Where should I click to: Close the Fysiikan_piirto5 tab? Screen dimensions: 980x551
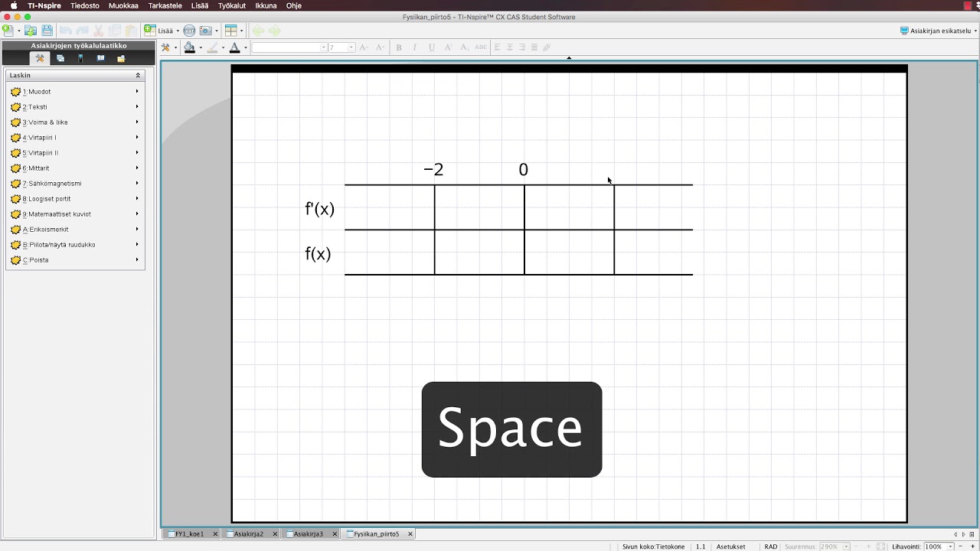(410, 534)
